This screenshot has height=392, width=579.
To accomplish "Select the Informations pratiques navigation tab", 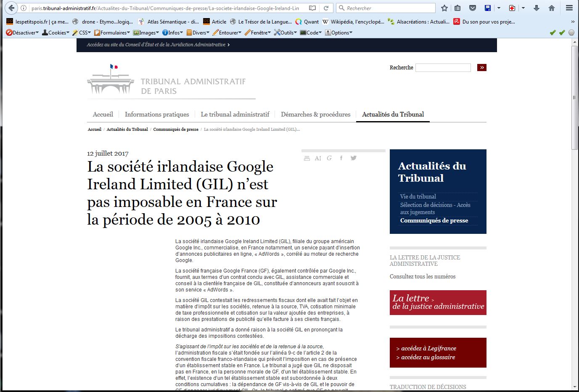I will point(157,114).
